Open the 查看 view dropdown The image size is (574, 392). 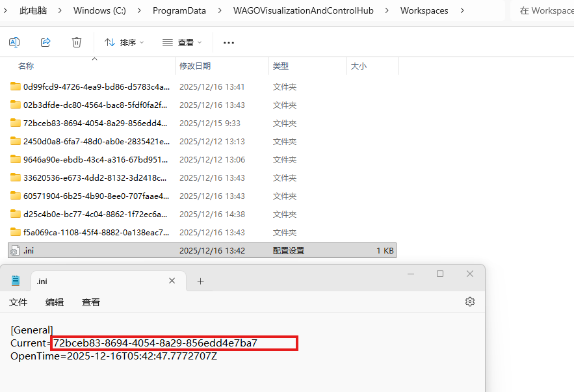click(x=182, y=42)
